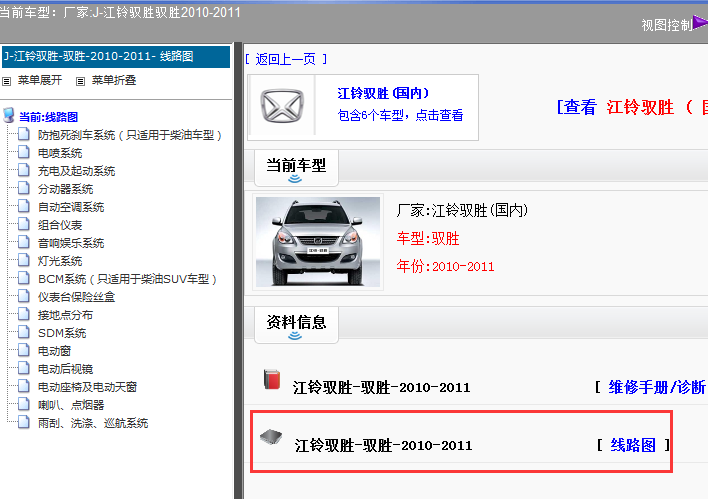The height and width of the screenshot is (499, 708).
Task: Select 电动窗 in the tree
Action: click(54, 351)
